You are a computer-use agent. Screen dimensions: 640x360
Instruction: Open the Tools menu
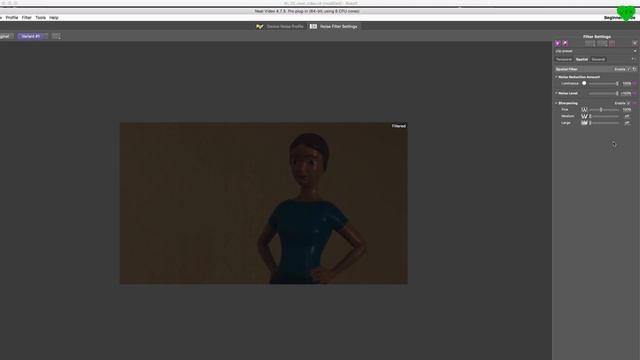pyautogui.click(x=40, y=18)
